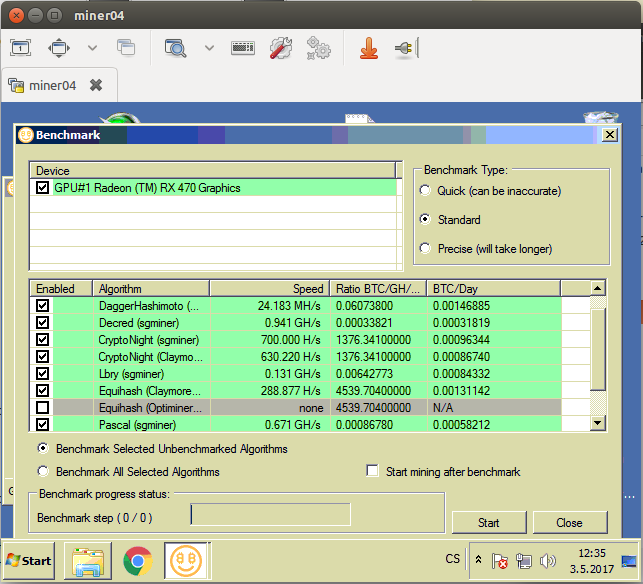This screenshot has width=643, height=584.
Task: Sort by Speed column header
Action: [269, 288]
